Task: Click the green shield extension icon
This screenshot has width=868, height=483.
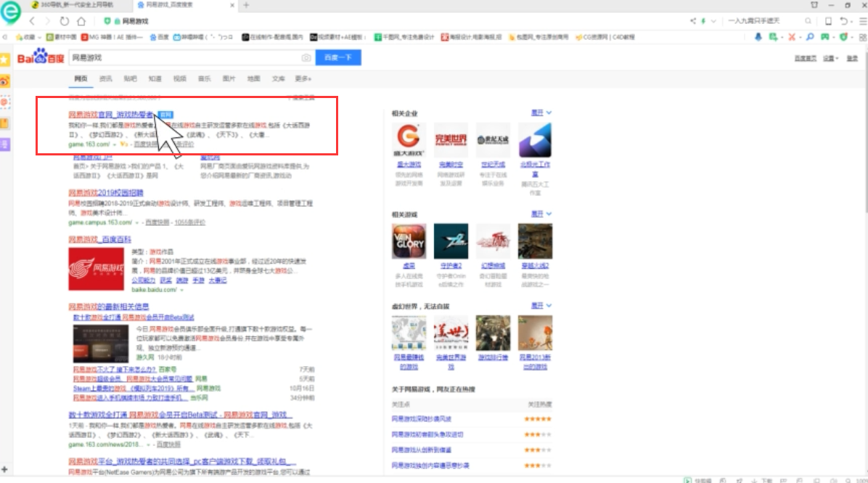Action: [x=843, y=37]
